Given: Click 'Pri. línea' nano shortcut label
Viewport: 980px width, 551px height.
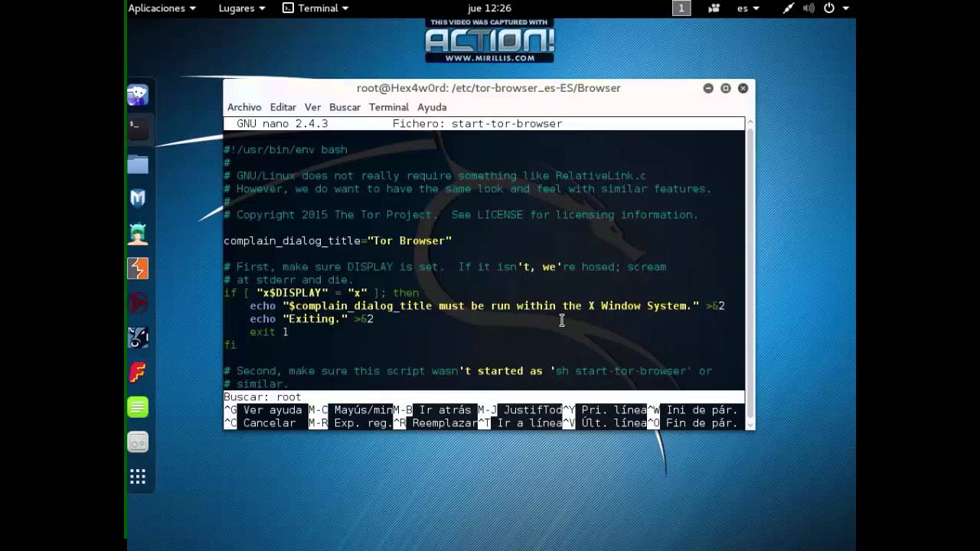Looking at the screenshot, I should point(614,410).
